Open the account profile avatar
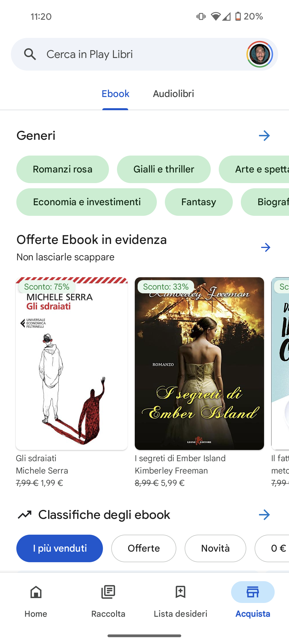 pyautogui.click(x=260, y=54)
